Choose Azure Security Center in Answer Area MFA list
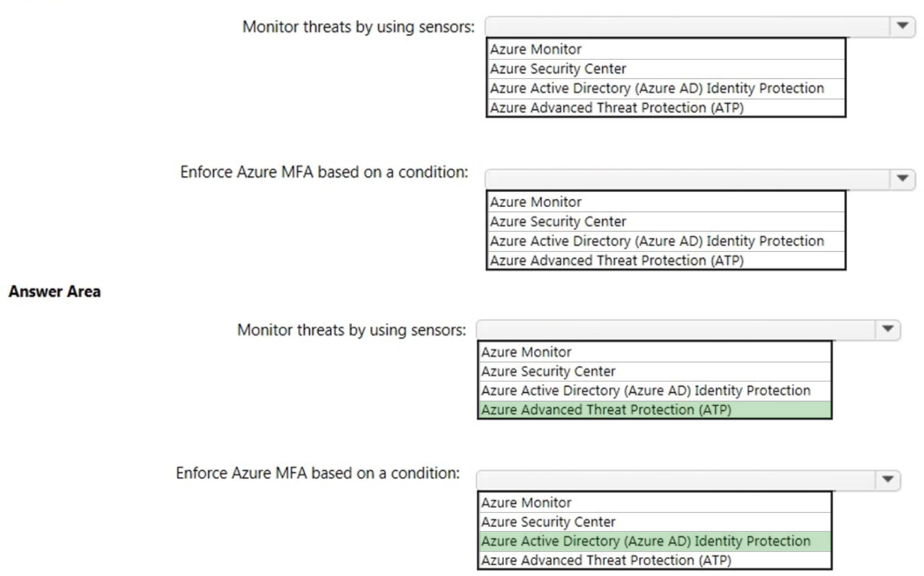 coord(548,521)
